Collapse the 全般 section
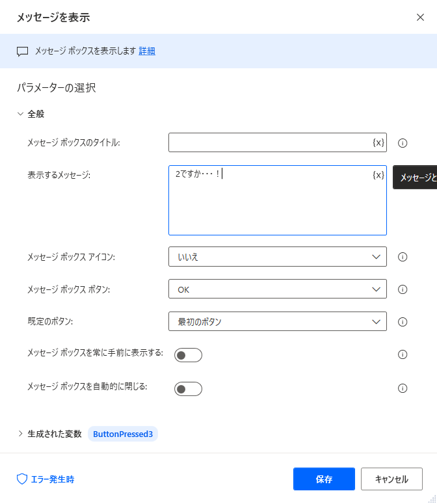The width and height of the screenshot is (437, 504). pos(20,114)
